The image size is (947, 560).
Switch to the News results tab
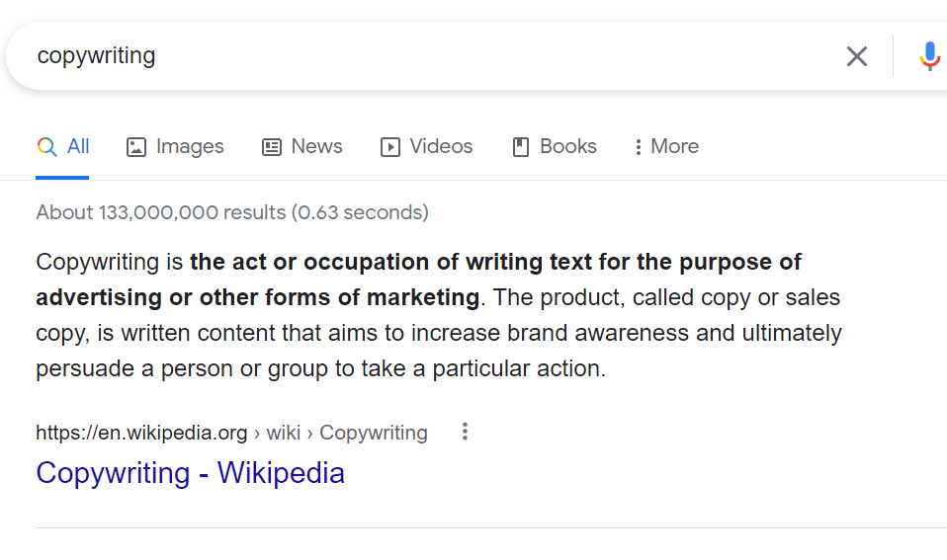pos(316,146)
